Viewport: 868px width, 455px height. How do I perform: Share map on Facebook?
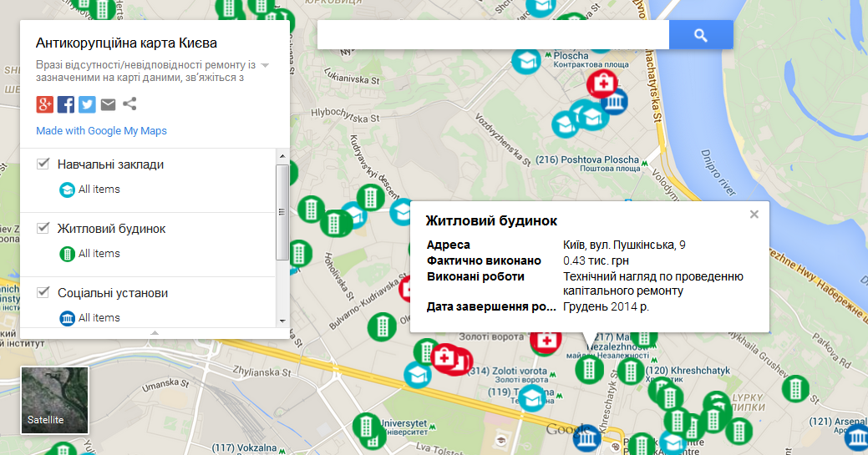click(x=66, y=104)
